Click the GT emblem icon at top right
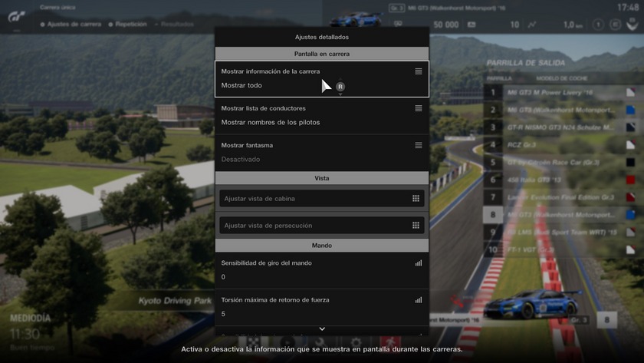 click(x=632, y=25)
